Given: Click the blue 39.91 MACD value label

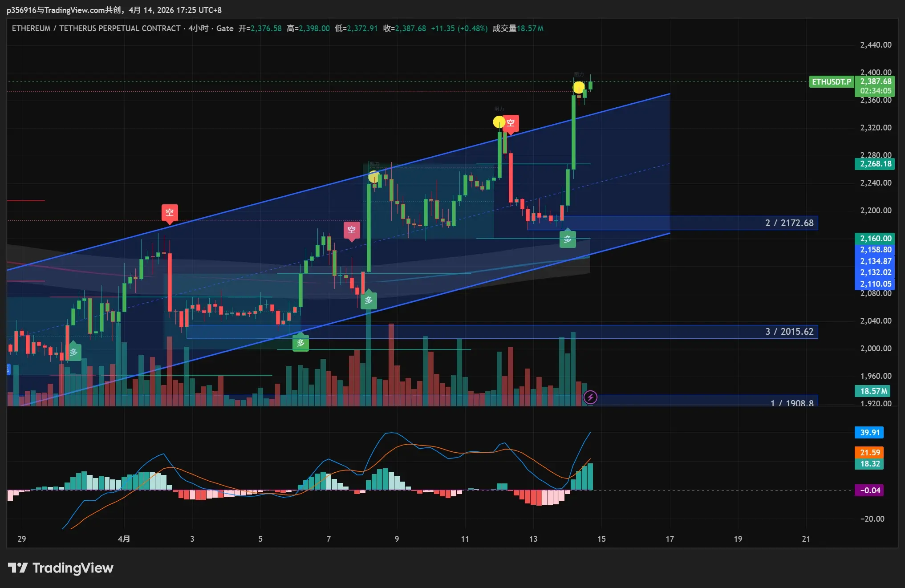Looking at the screenshot, I should tap(869, 433).
